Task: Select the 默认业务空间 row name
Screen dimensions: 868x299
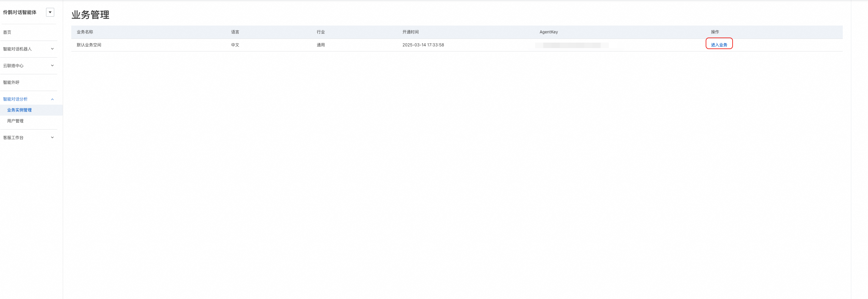Action: [89, 45]
